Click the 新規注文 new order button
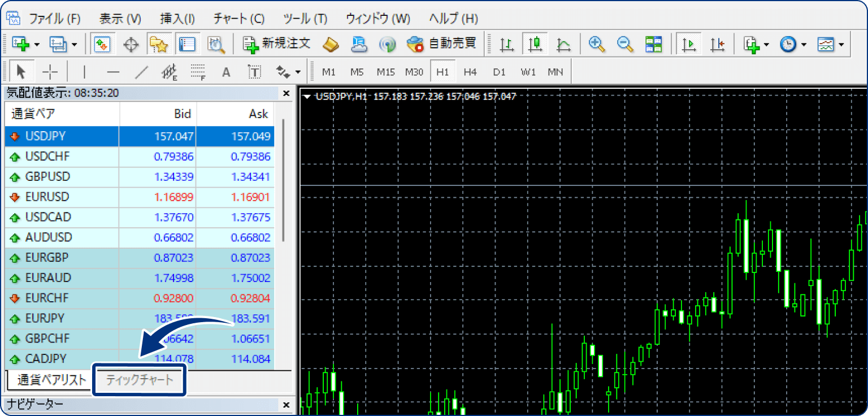 click(x=277, y=44)
